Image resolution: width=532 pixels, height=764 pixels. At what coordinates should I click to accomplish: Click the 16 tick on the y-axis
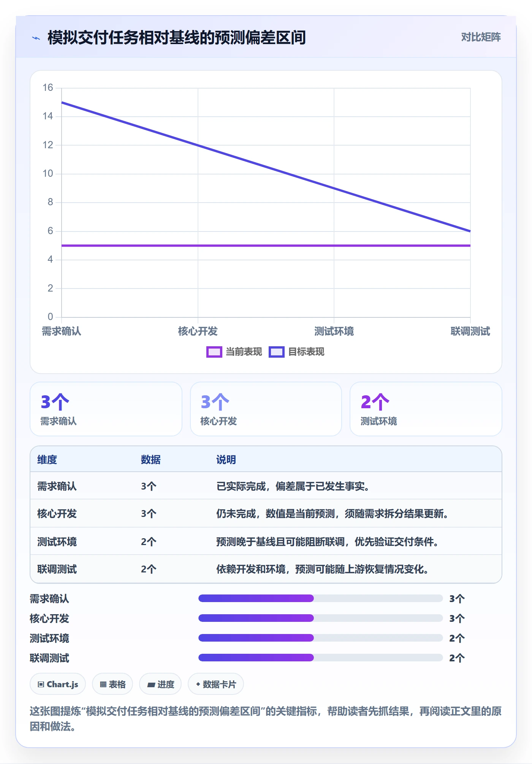coord(48,88)
